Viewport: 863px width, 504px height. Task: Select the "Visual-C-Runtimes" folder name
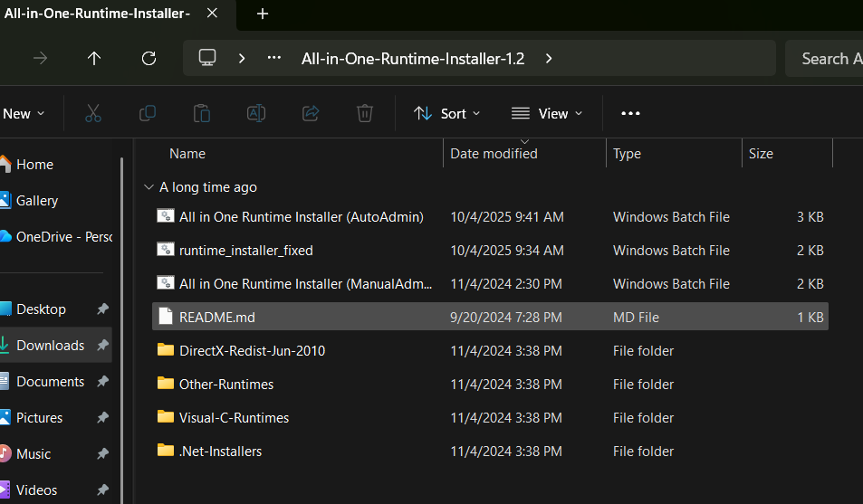point(234,418)
